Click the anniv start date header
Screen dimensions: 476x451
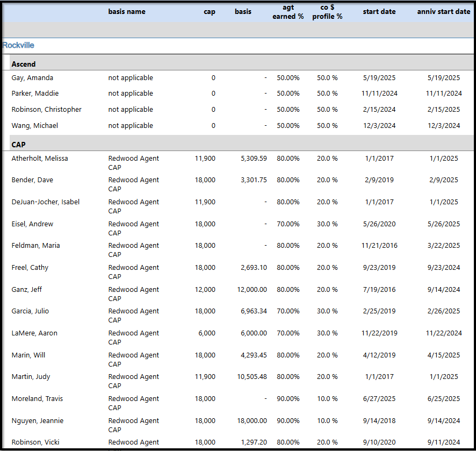click(x=444, y=11)
